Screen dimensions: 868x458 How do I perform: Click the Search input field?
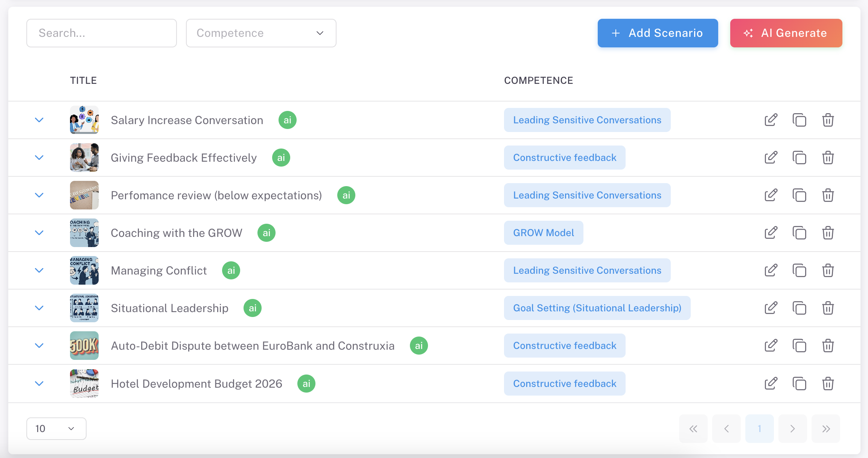[x=101, y=33]
